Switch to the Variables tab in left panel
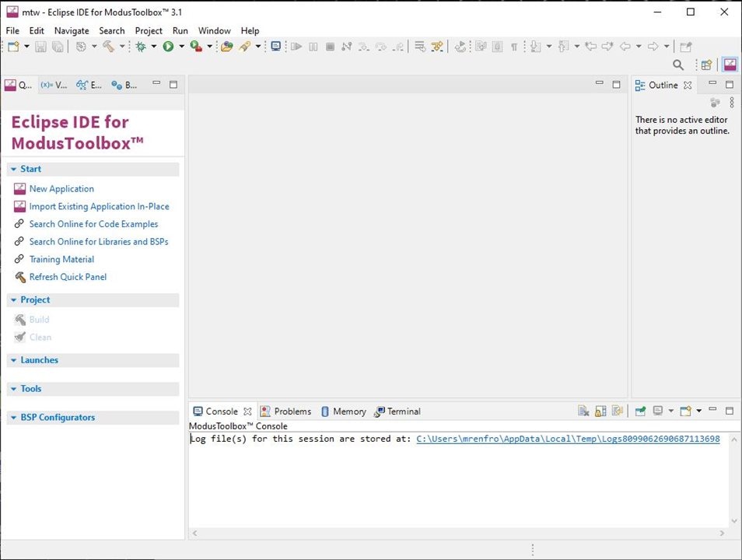742x560 pixels. click(54, 86)
